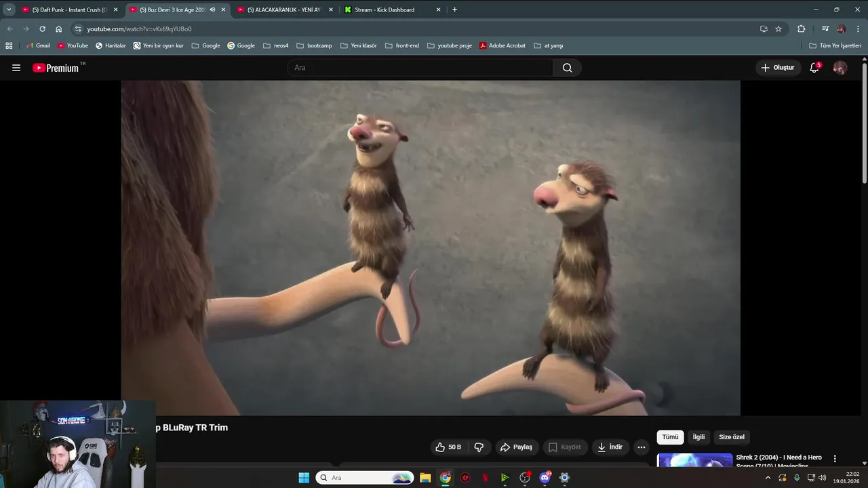Open Chrome profile avatar in toolbar
The width and height of the screenshot is (868, 488).
(x=842, y=29)
